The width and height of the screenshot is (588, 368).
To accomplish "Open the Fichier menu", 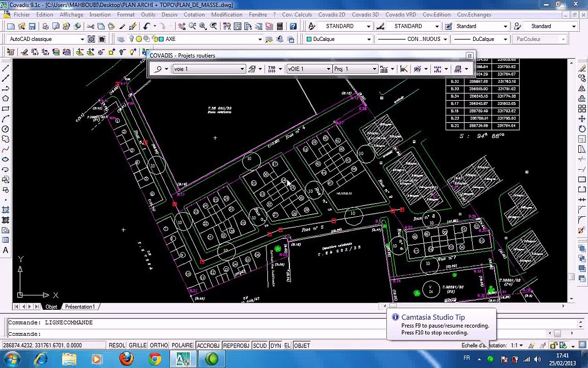I will [x=22, y=15].
